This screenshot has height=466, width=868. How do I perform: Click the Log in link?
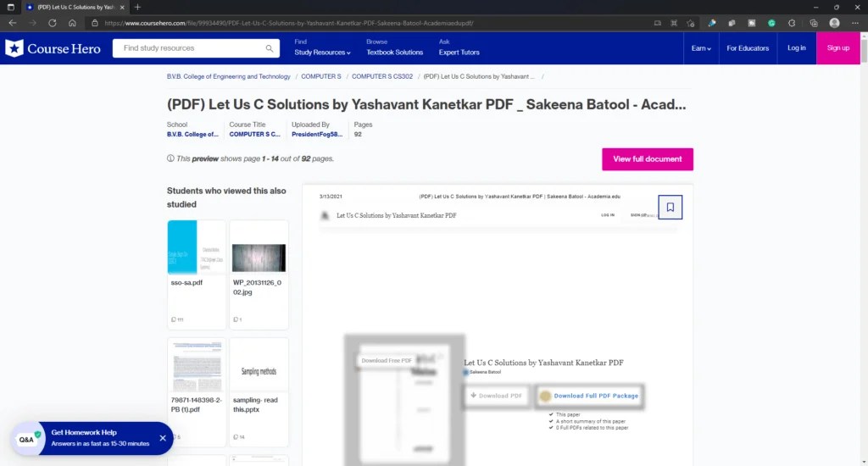click(796, 48)
